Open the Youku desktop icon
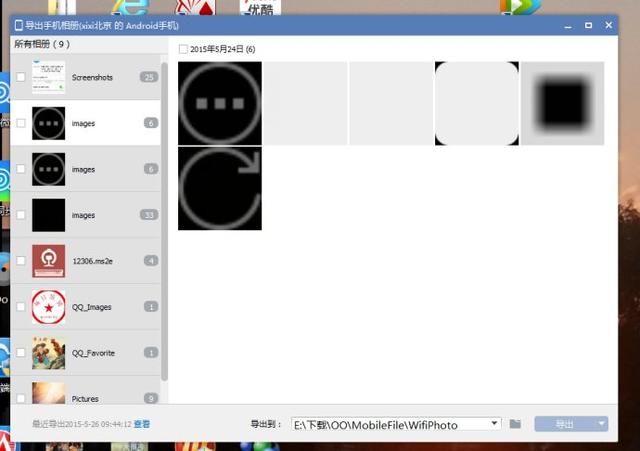This screenshot has height=451, width=640. tap(260, 10)
